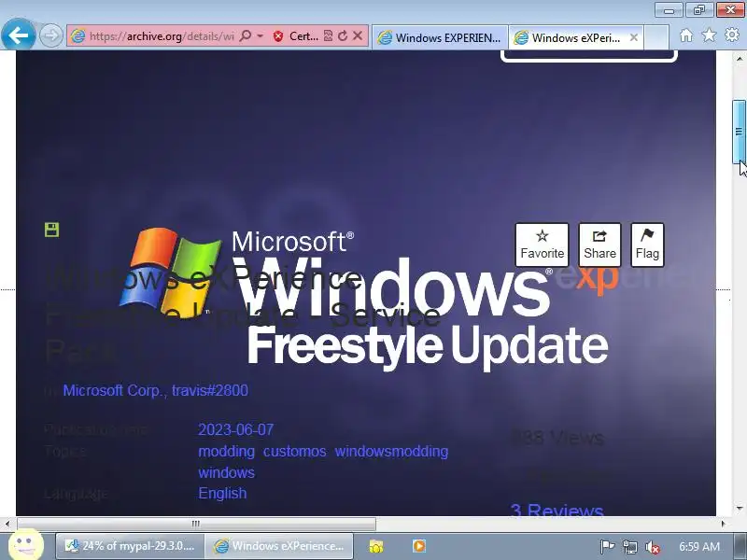Click the Windows Freestyle Update logo image
The width and height of the screenshot is (747, 560).
click(366, 298)
